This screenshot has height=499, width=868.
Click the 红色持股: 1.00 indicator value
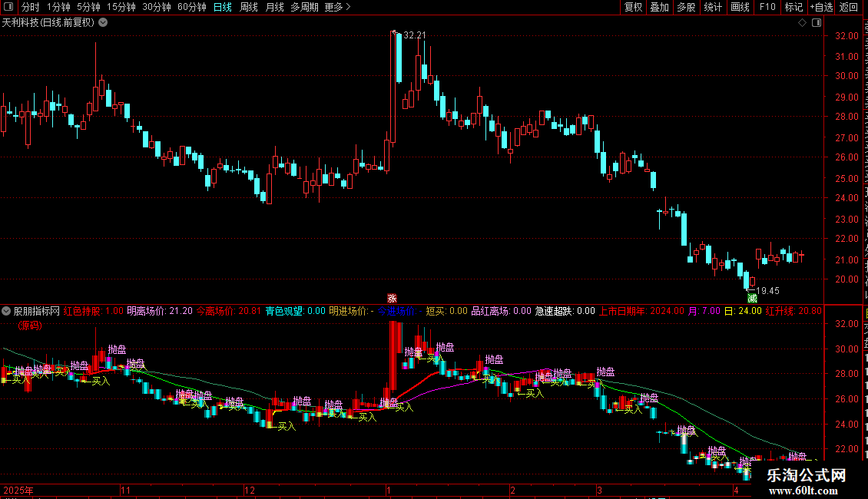pyautogui.click(x=94, y=311)
